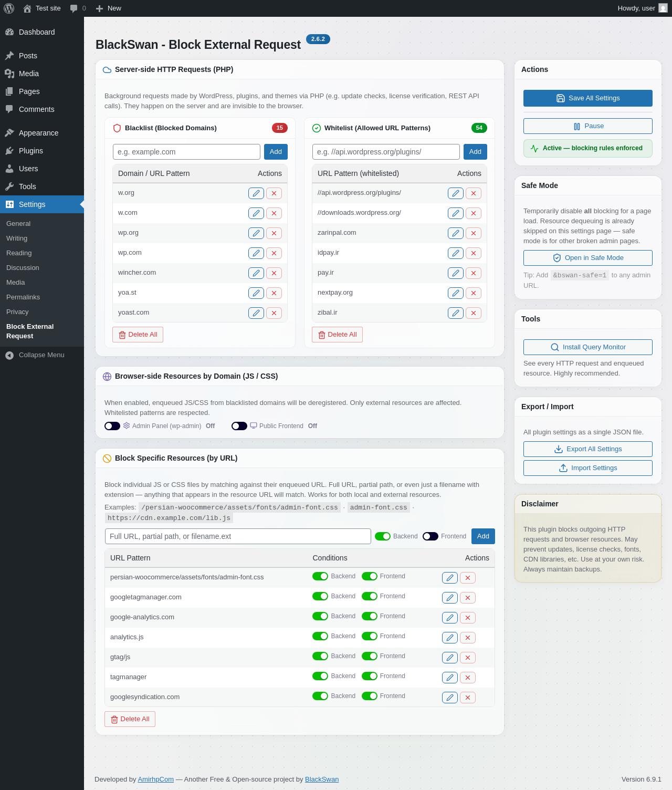Disable Frontend for google-analytics.com
This screenshot has width=672, height=790.
tap(370, 616)
